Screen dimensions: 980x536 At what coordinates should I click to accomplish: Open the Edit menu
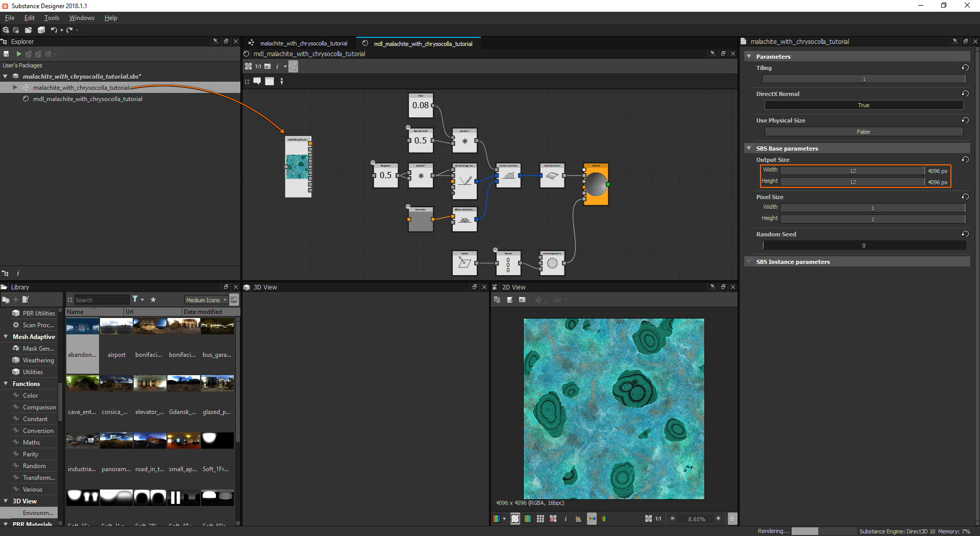point(30,18)
